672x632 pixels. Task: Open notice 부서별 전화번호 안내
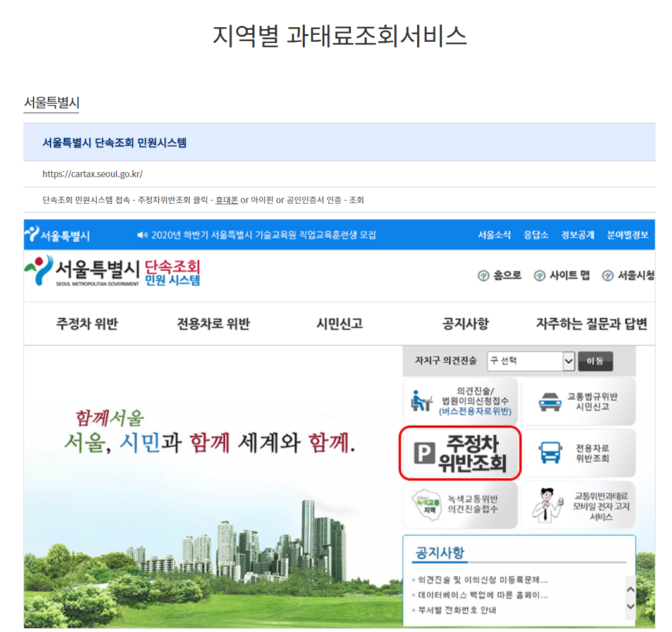[x=457, y=610]
